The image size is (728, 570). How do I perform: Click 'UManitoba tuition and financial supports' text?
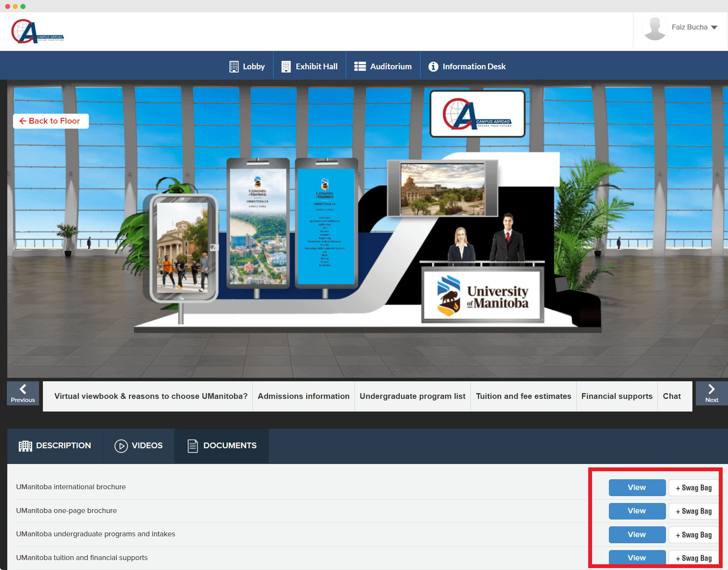(82, 558)
